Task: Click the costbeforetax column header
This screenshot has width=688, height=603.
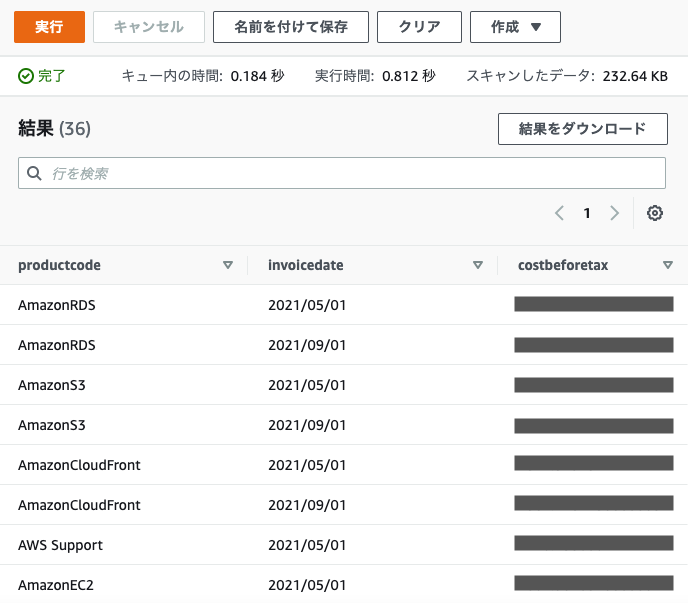Action: click(563, 265)
